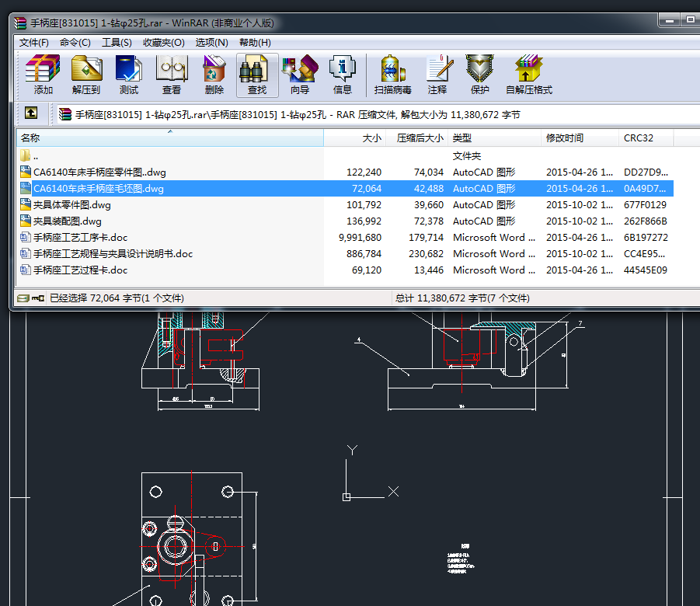Select the Find (查找) binoculars icon

coord(257,75)
